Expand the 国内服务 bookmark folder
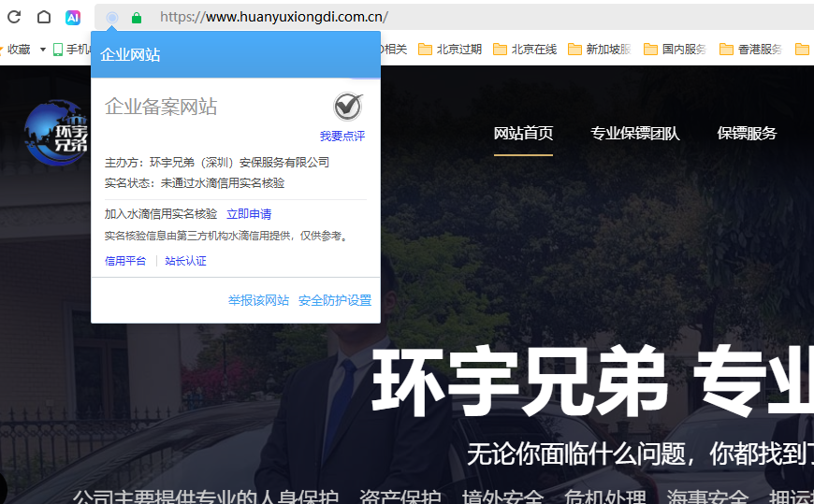Screen dimensions: 814x504 tap(675, 49)
